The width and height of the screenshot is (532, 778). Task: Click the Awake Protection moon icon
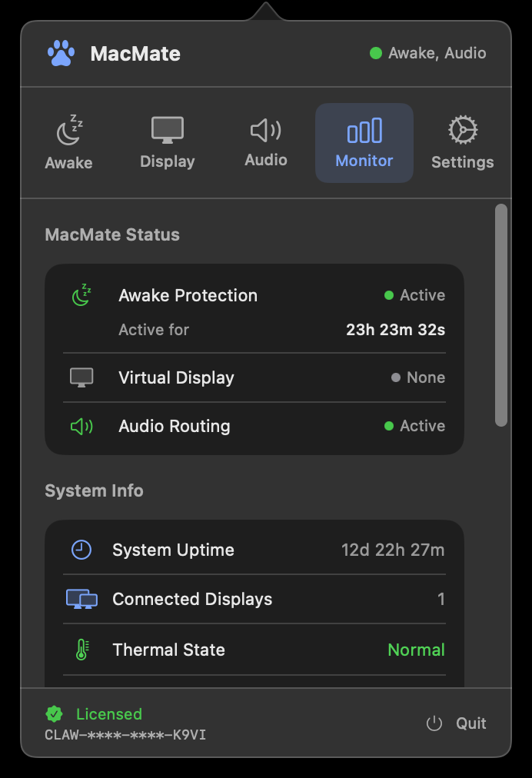pos(81,295)
